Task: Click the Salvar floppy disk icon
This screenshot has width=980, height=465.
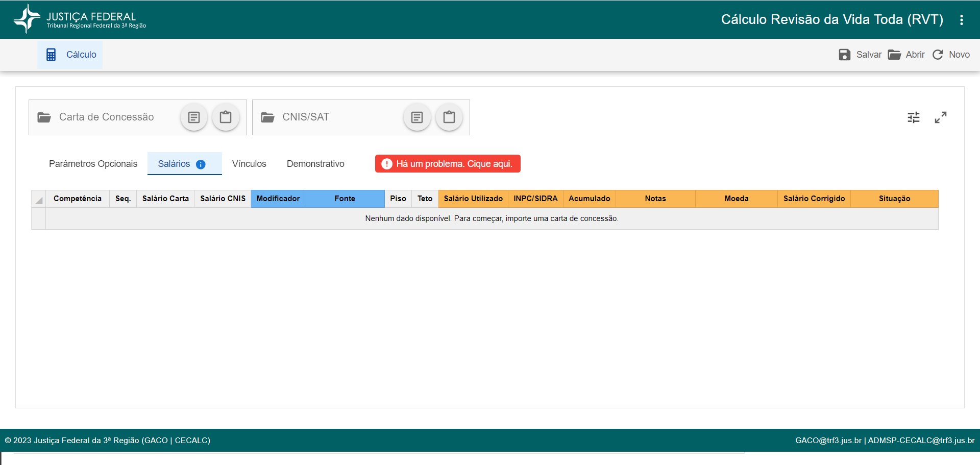Action: [x=845, y=55]
